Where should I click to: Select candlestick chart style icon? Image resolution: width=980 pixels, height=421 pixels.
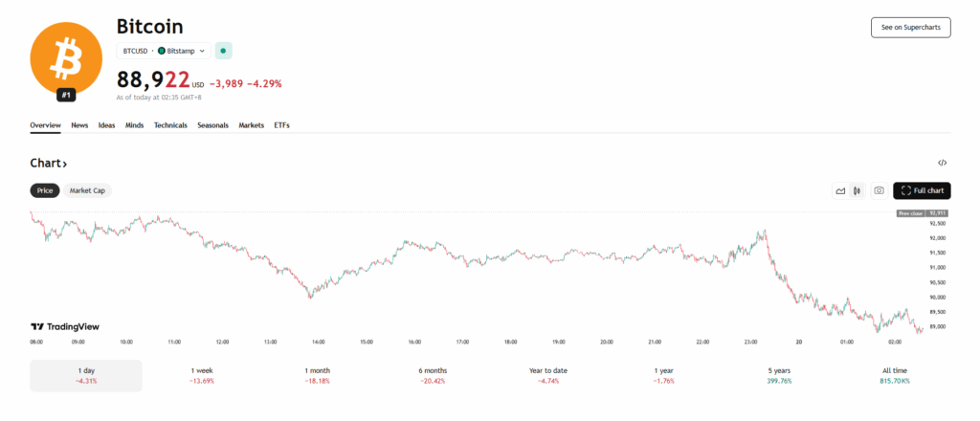pos(857,190)
